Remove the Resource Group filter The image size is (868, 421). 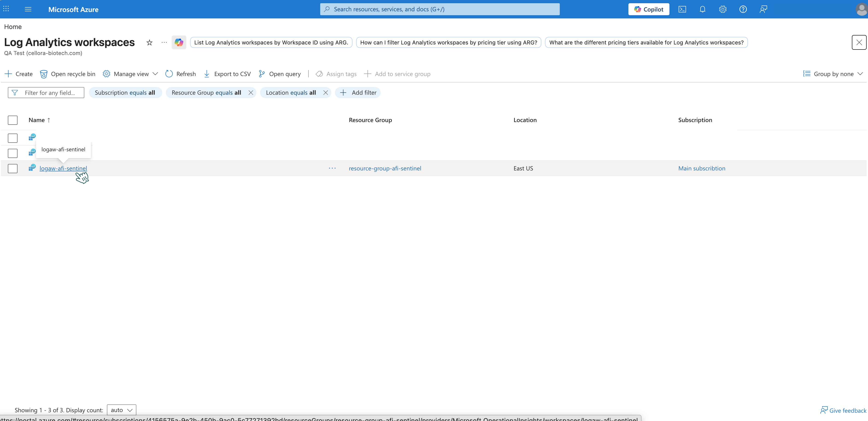251,93
